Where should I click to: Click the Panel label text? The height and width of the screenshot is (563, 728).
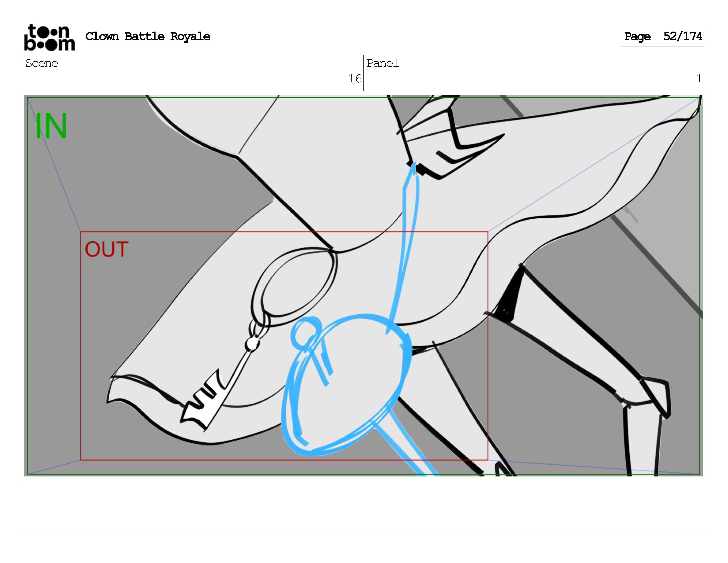[383, 63]
